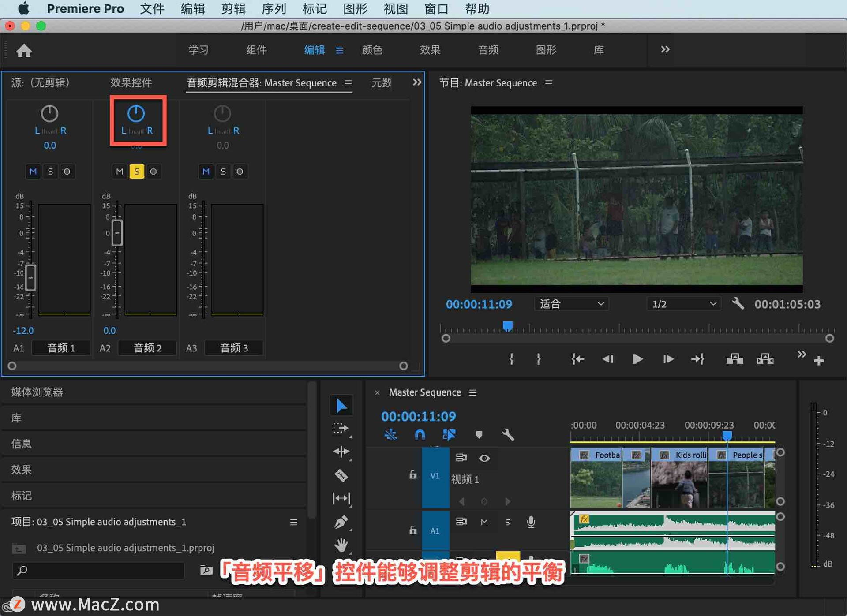The image size is (847, 616).
Task: Expand hidden workspace tabs chevron
Action: pos(665,49)
